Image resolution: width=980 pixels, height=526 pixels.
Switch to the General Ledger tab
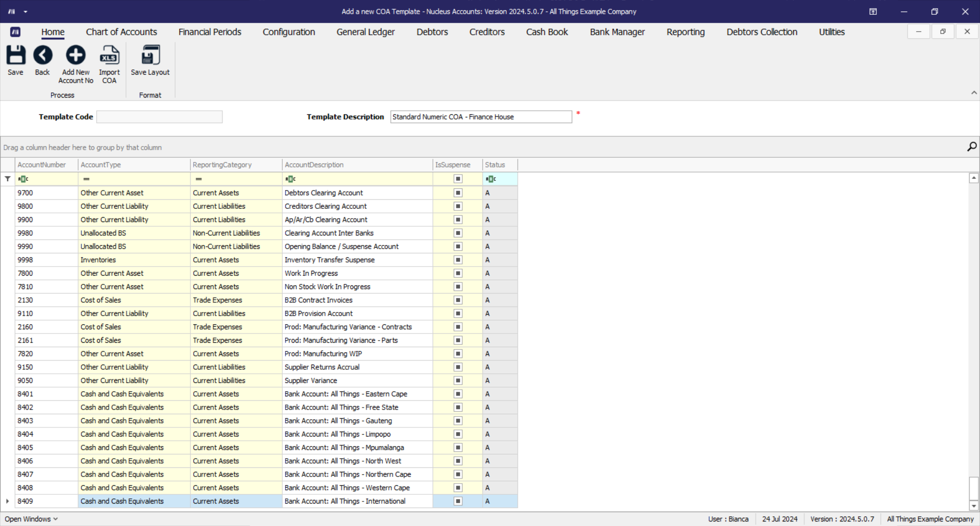(365, 32)
